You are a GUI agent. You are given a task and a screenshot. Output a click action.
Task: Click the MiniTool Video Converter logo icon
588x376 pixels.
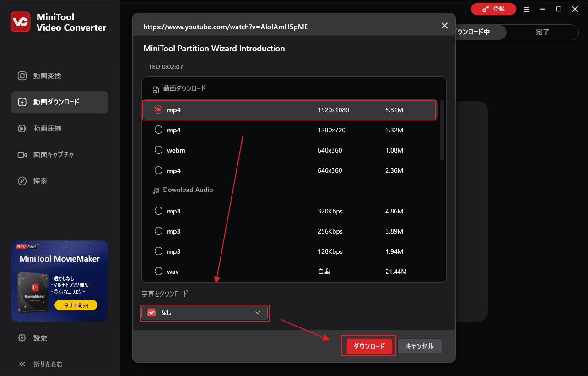[21, 22]
